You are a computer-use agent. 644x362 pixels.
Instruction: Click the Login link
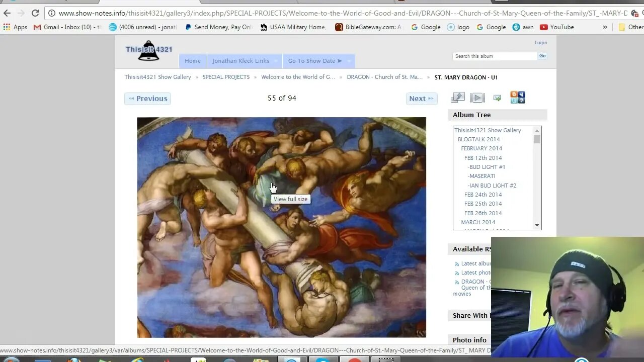[541, 43]
